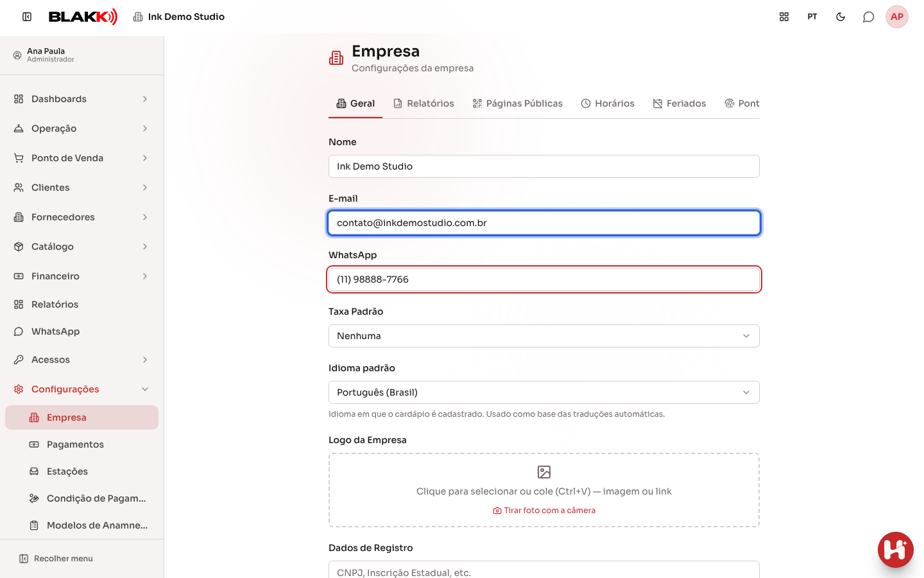Click Tirar foto com a câmera link
The width and height of the screenshot is (924, 578).
click(x=544, y=511)
